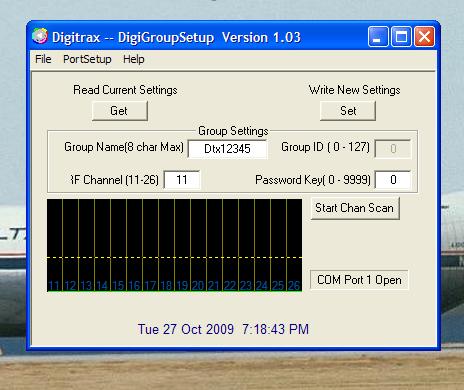The height and width of the screenshot is (390, 464).
Task: Minimize the DigiGroupSetup window
Action: pyautogui.click(x=378, y=36)
